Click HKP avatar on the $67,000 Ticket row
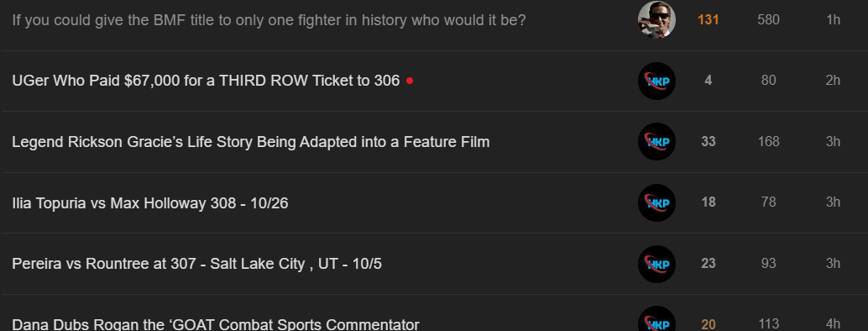This screenshot has width=868, height=331. pyautogui.click(x=656, y=81)
